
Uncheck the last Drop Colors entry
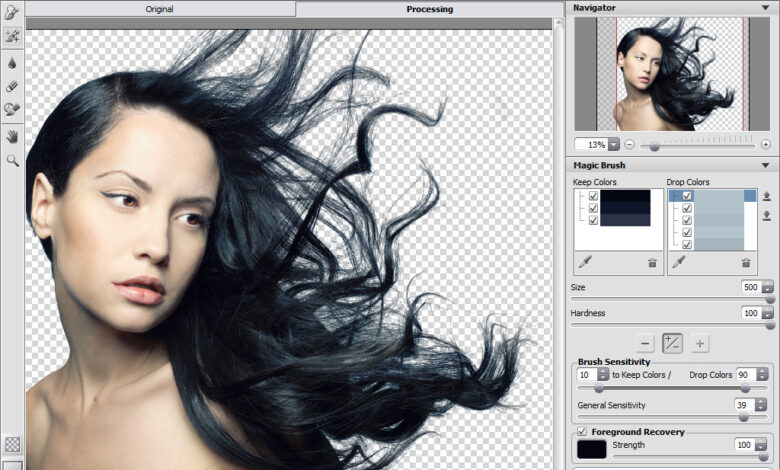pyautogui.click(x=687, y=244)
